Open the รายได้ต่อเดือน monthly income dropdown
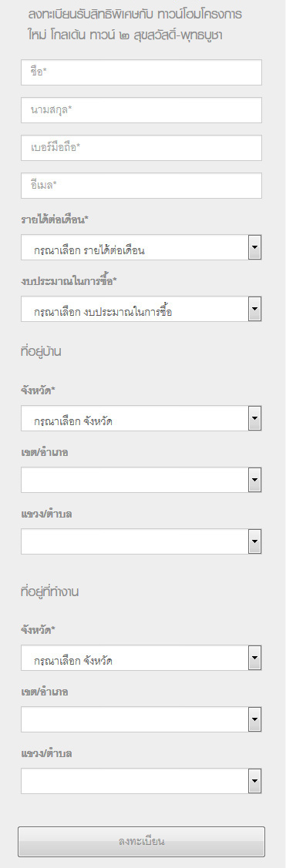Screen dimensions: 286x868 coord(141,247)
